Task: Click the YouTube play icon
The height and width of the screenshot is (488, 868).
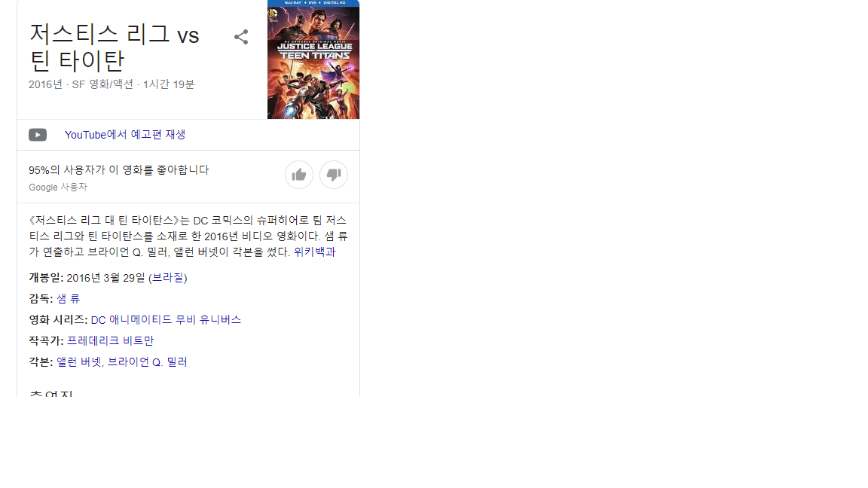Action: (x=38, y=135)
